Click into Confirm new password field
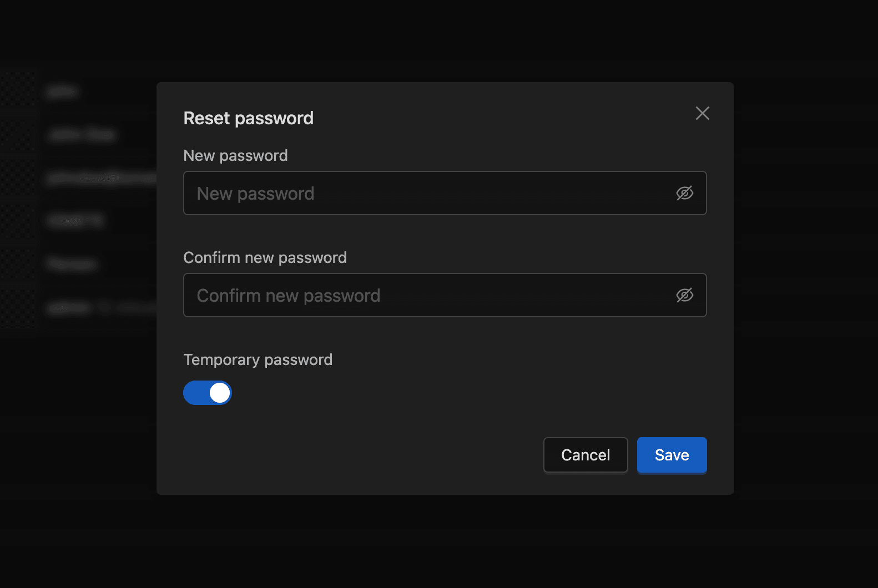The image size is (878, 588). click(427, 295)
